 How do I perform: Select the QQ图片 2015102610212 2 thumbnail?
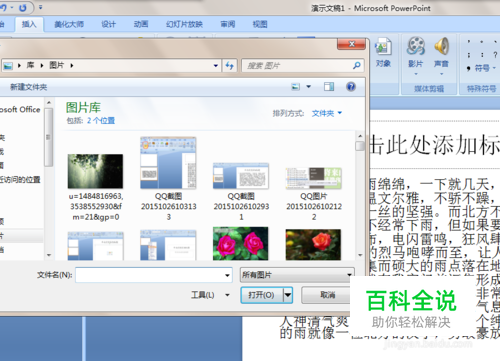pos(314,178)
